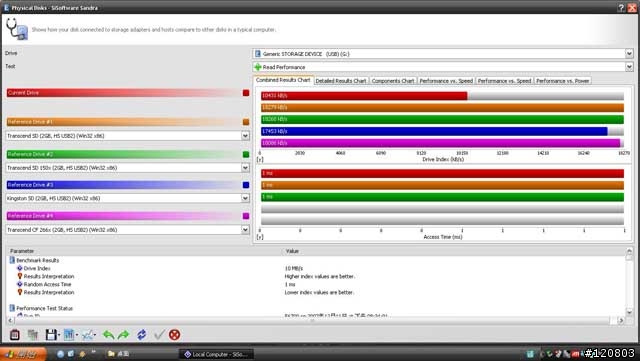Open the bar chart icon's dropdown arrow
The height and width of the screenshot is (361, 640).
[77, 335]
